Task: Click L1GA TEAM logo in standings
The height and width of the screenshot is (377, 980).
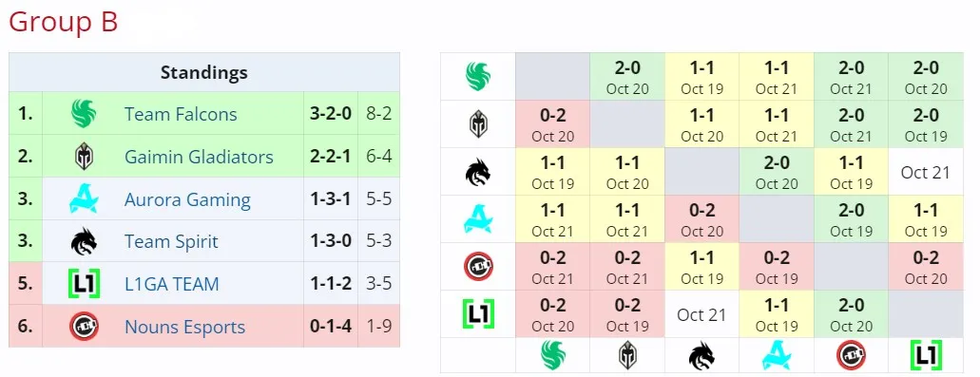Action: tap(84, 284)
